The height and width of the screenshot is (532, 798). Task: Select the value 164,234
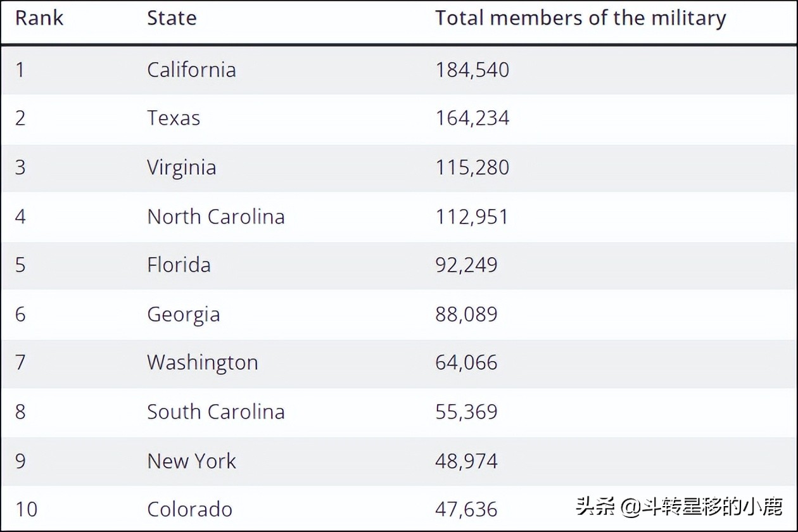(x=472, y=118)
